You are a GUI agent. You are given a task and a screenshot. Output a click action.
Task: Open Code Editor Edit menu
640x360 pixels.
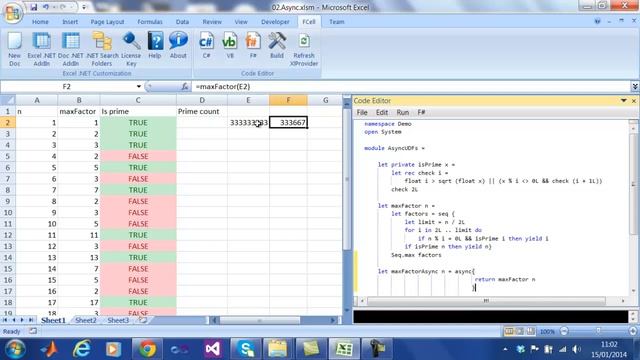tap(382, 112)
